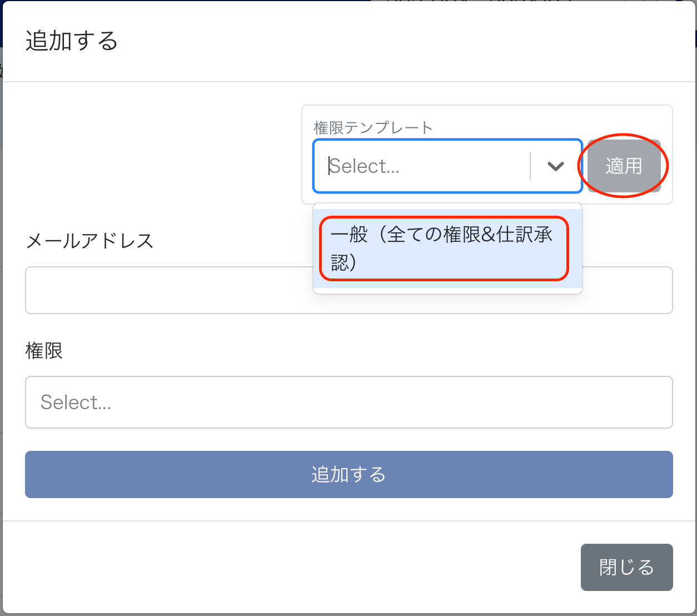Click the 権限テンプレート label text
The height and width of the screenshot is (616, 697).
click(x=373, y=128)
